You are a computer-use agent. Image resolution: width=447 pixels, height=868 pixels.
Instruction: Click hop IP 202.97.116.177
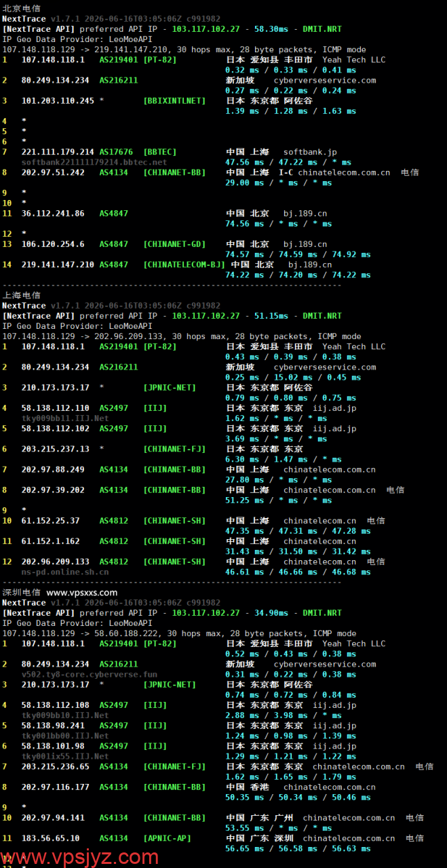click(56, 787)
